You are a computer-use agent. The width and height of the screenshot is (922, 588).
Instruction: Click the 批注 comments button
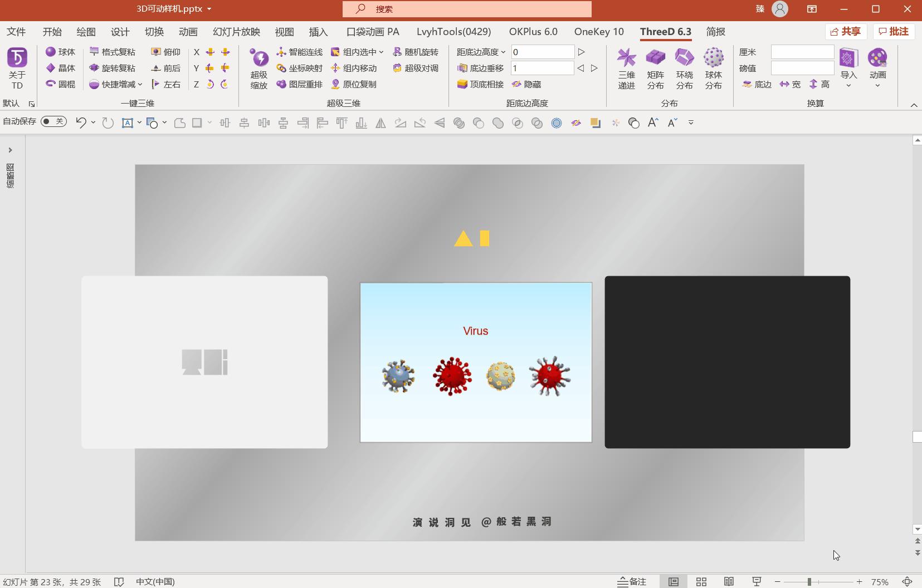tap(894, 32)
